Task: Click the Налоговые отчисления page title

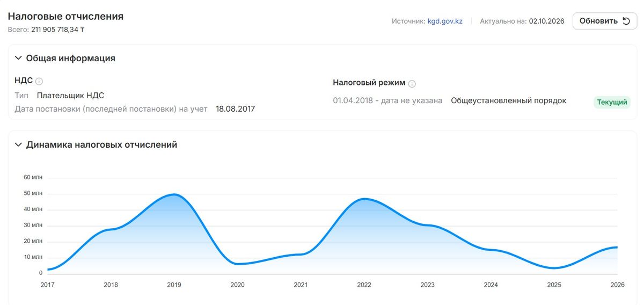Action: pos(65,16)
